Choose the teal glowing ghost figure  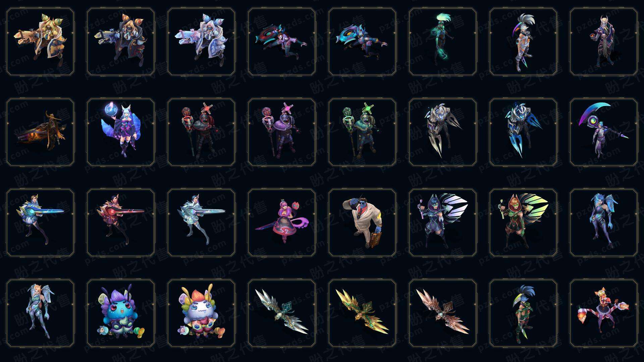[443, 42]
